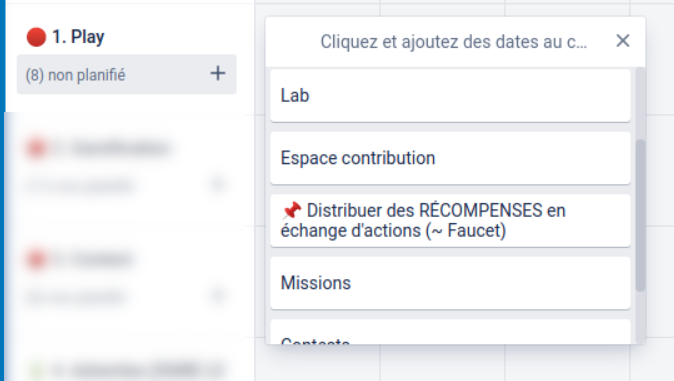The width and height of the screenshot is (674, 381).
Task: Click the partially visible Contests card
Action: coord(450,332)
